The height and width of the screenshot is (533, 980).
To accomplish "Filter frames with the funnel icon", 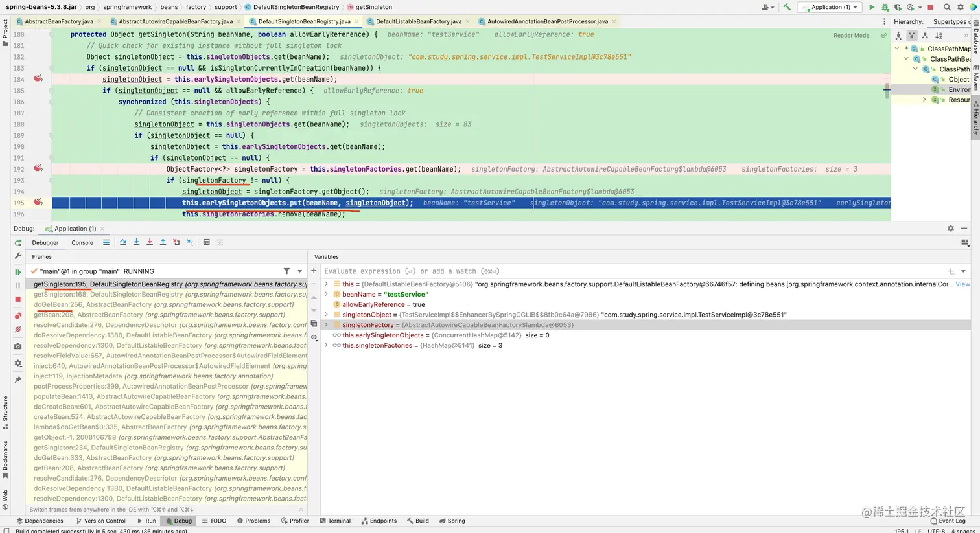I will [286, 271].
